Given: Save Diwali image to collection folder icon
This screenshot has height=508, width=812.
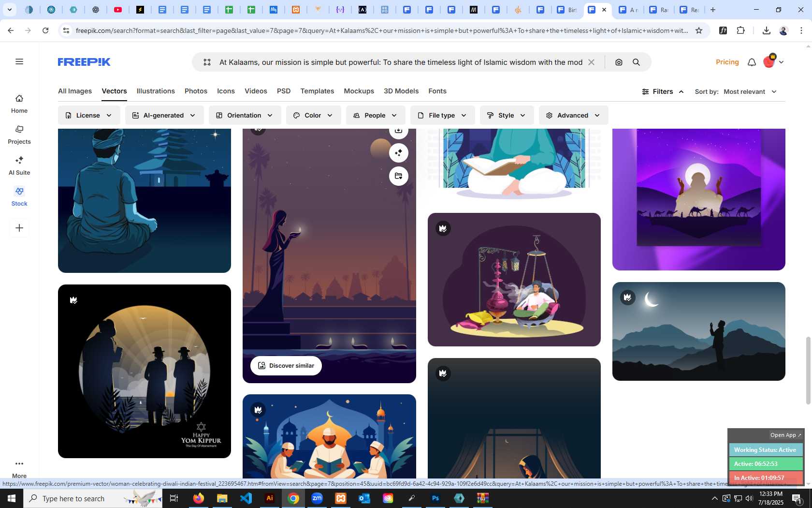Looking at the screenshot, I should [398, 176].
